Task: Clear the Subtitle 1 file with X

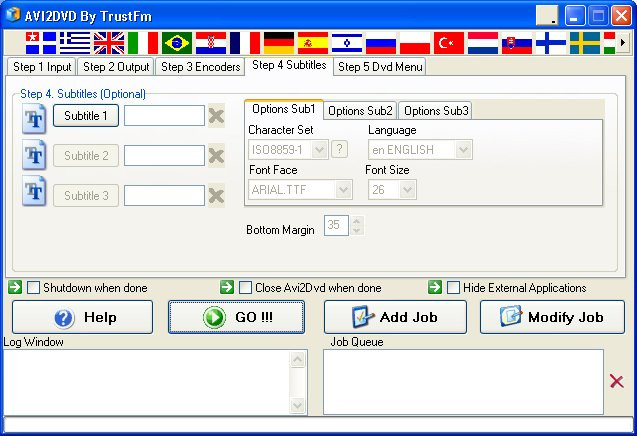Action: (216, 116)
